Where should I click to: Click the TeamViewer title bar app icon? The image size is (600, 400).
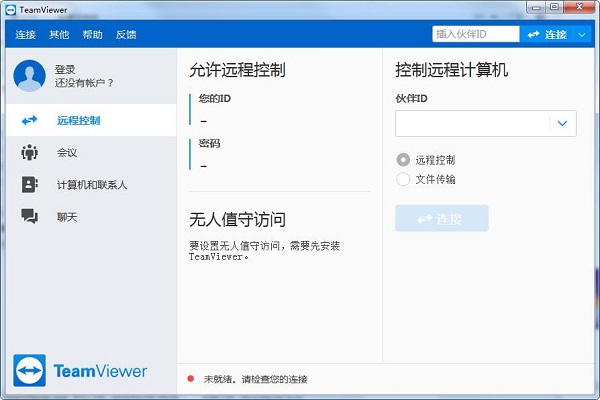pos(10,9)
